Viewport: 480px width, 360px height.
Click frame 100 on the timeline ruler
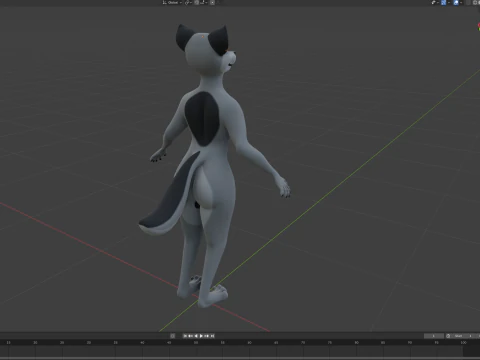[x=463, y=343]
